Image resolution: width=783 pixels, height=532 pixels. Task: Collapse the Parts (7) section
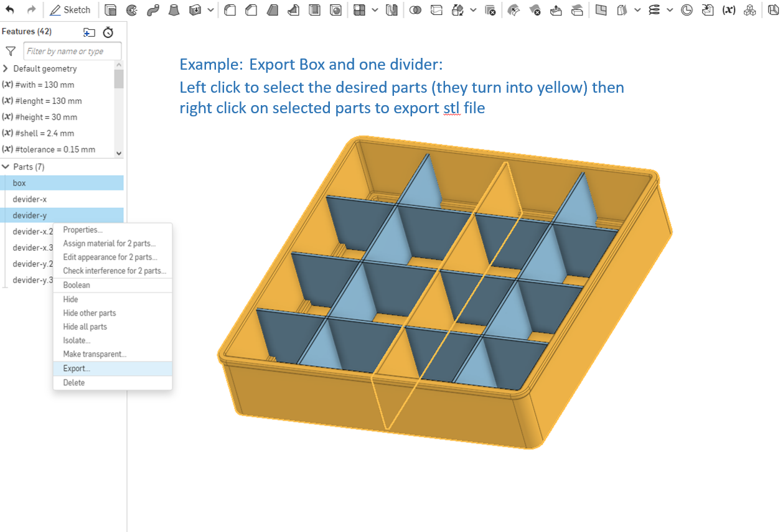pyautogui.click(x=6, y=166)
